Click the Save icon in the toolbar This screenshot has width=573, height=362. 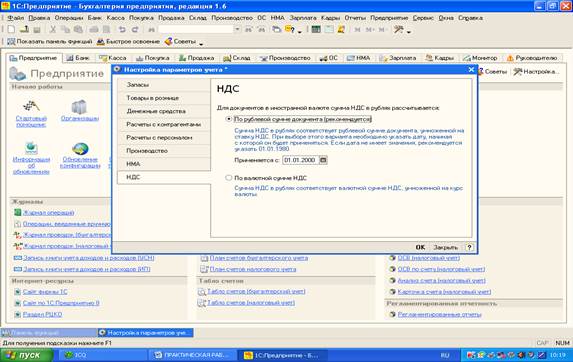click(37, 30)
